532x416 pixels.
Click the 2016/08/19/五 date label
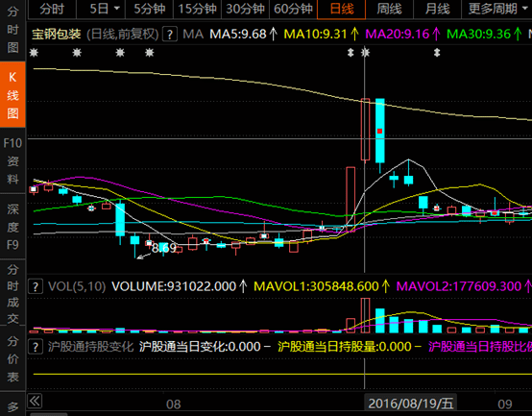pos(411,404)
